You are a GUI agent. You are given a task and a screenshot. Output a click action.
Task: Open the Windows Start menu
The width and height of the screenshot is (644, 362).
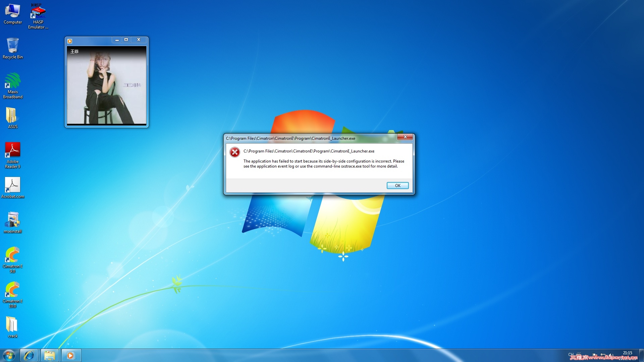click(x=9, y=355)
